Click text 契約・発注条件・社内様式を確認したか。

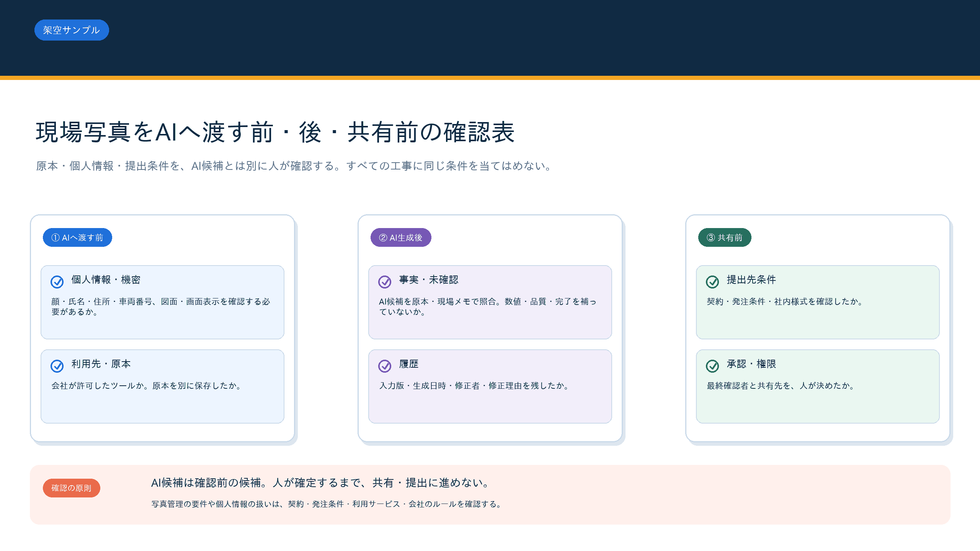[785, 302]
